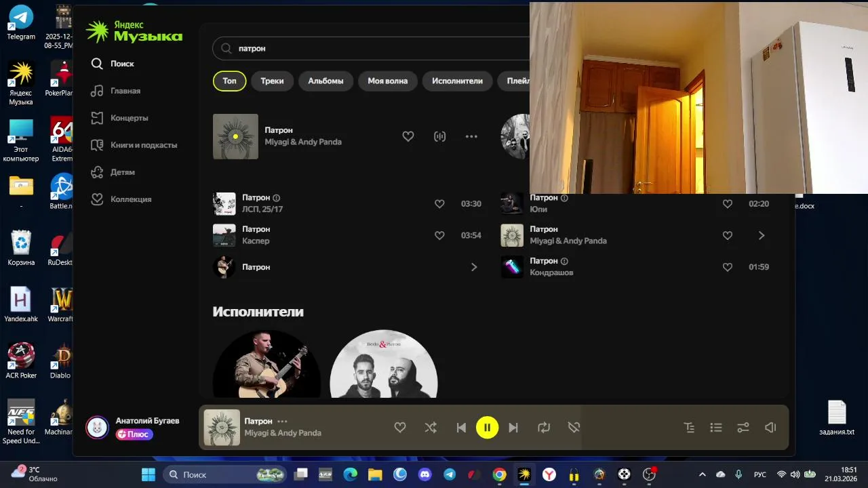Click the Yandex Music logo
The height and width of the screenshot is (488, 868).
click(x=134, y=31)
